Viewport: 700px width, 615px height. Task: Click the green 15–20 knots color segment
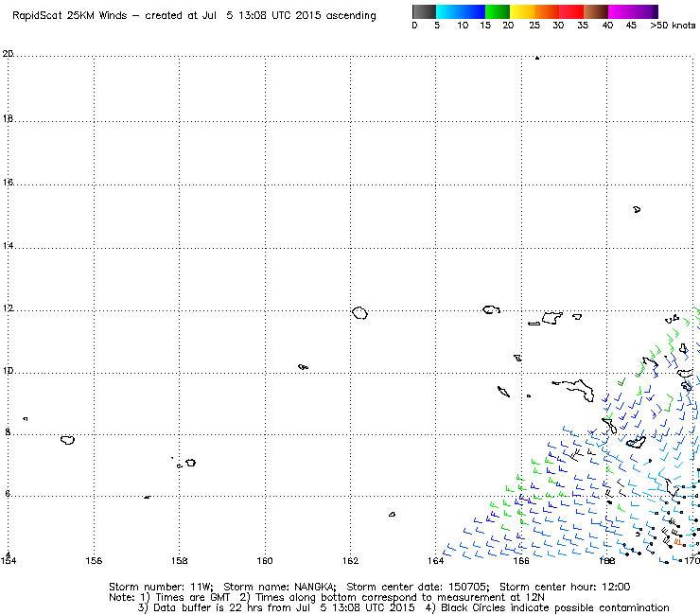coord(498,11)
